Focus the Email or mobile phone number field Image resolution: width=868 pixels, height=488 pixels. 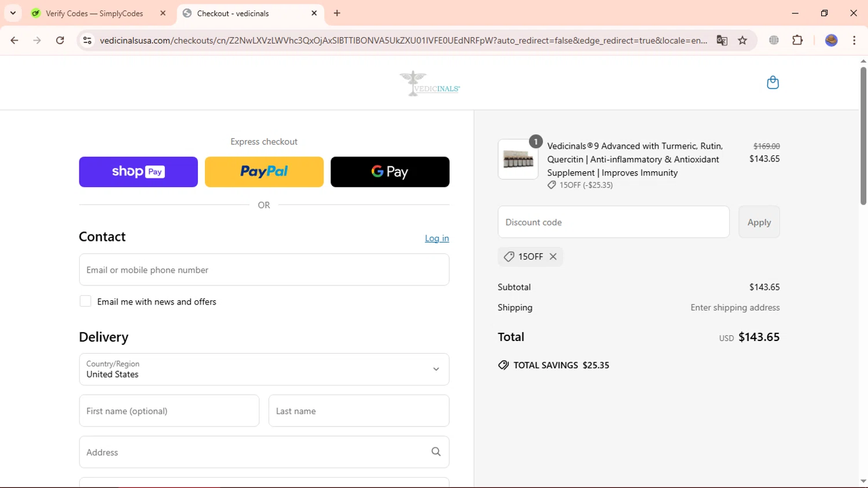coord(264,270)
